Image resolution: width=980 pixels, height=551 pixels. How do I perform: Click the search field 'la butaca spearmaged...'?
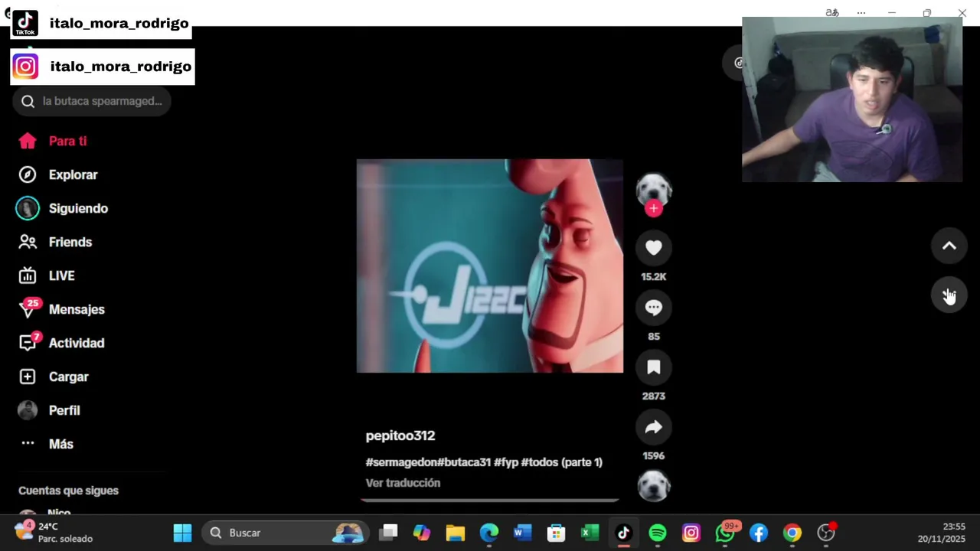coord(92,101)
